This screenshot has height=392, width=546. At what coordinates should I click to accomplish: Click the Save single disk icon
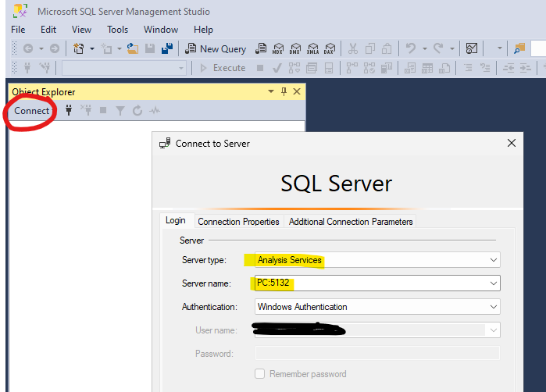[150, 48]
